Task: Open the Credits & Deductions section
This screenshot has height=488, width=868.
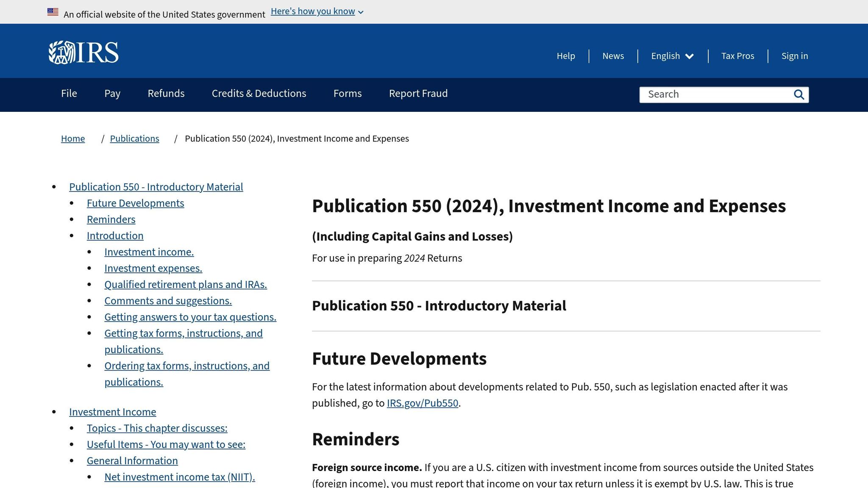Action: tap(259, 93)
